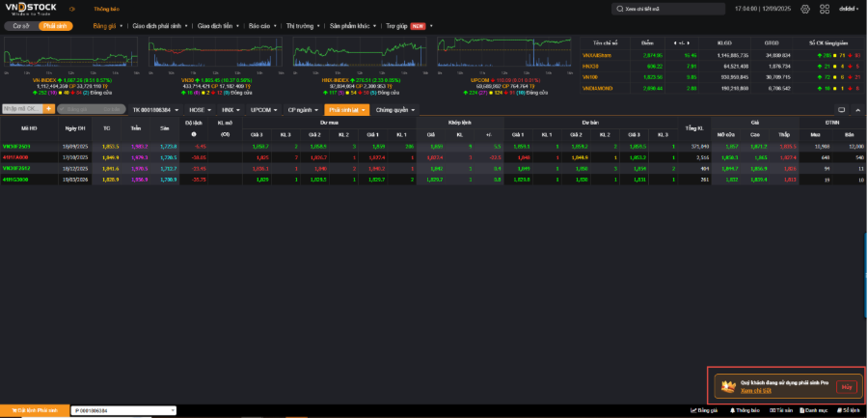Click VNXAllShare index name
Screen dimensions: 868x418
598,55
